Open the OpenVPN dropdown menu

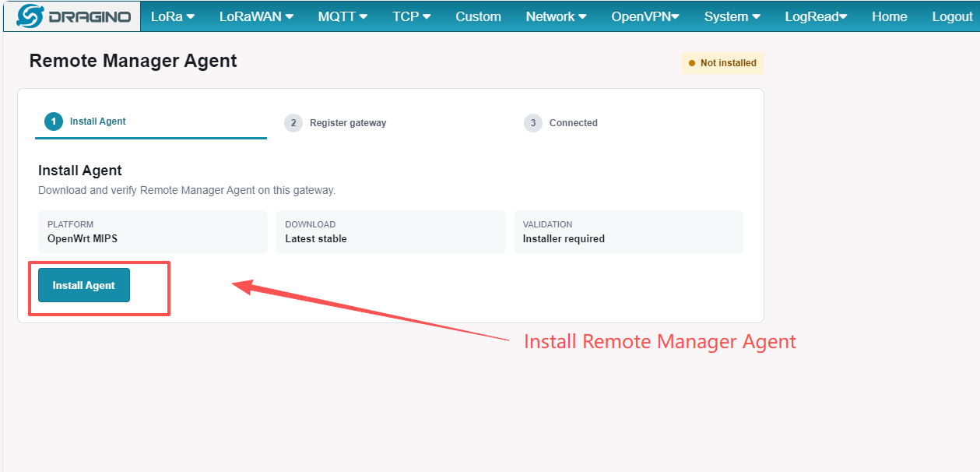(x=645, y=16)
